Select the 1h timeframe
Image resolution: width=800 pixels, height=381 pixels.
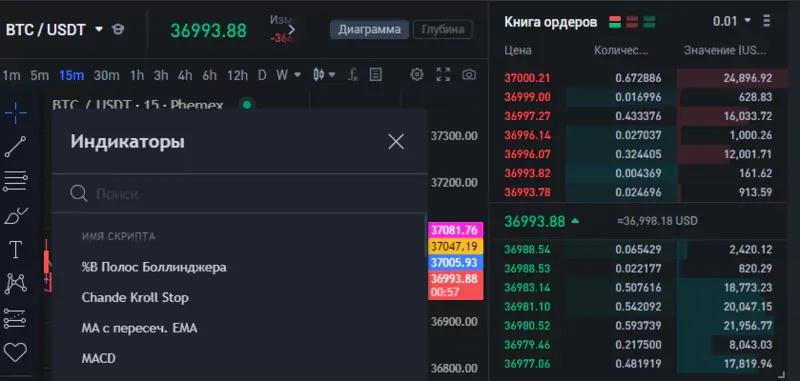tap(137, 75)
